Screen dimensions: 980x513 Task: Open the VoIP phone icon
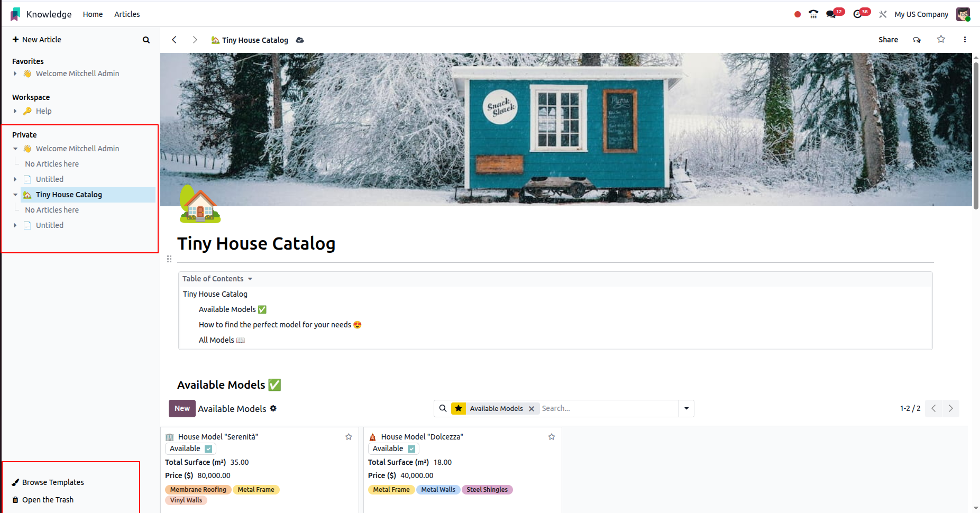(813, 14)
